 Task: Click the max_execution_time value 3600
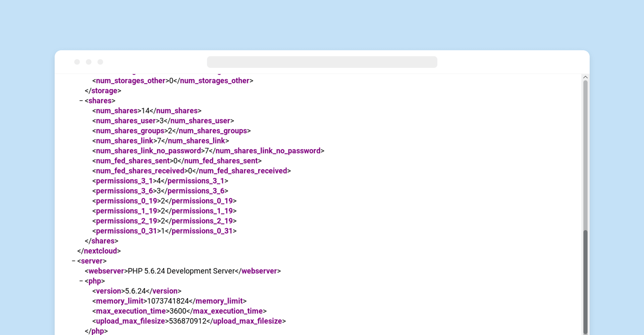coord(178,311)
